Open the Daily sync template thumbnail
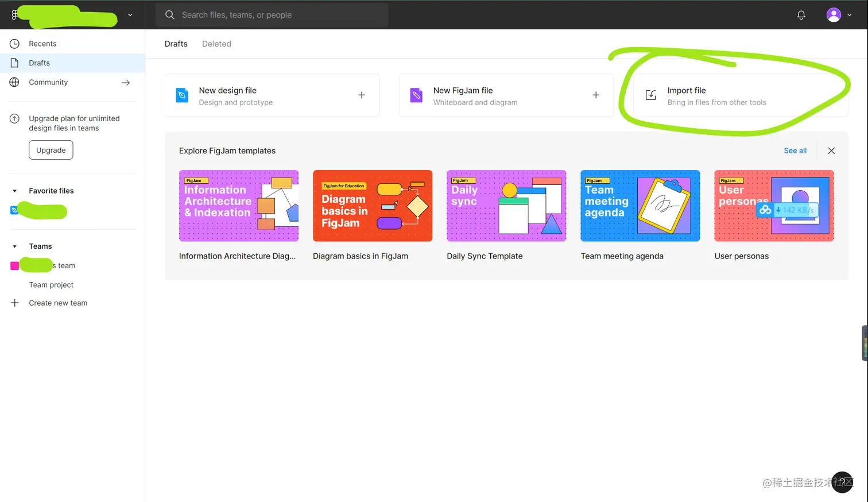868x502 pixels. (x=506, y=206)
